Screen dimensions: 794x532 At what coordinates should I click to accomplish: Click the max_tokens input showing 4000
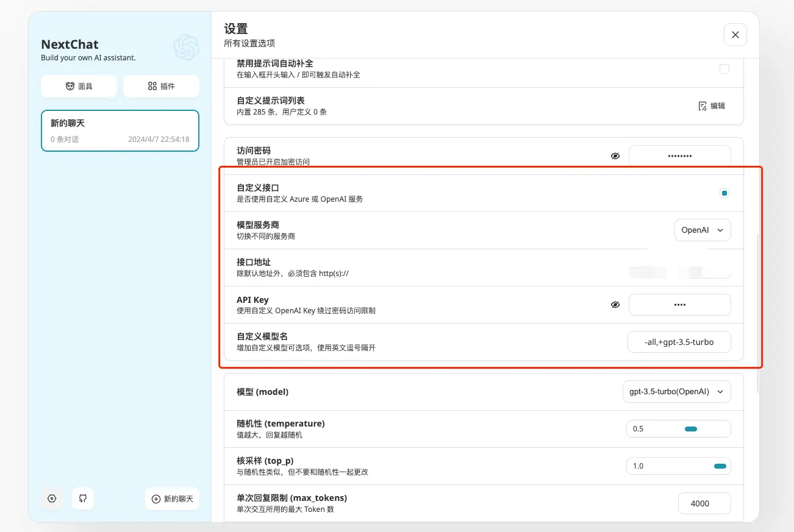(x=704, y=503)
